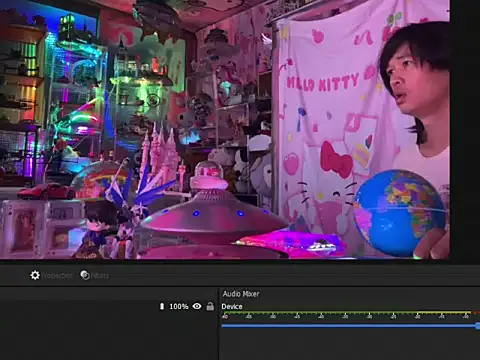Viewport: 480px width, 360px height.
Task: Click the Filters text label
Action: tap(100, 276)
